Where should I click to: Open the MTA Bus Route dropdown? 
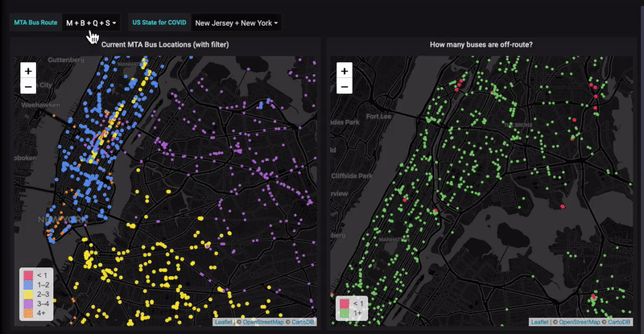coord(91,23)
